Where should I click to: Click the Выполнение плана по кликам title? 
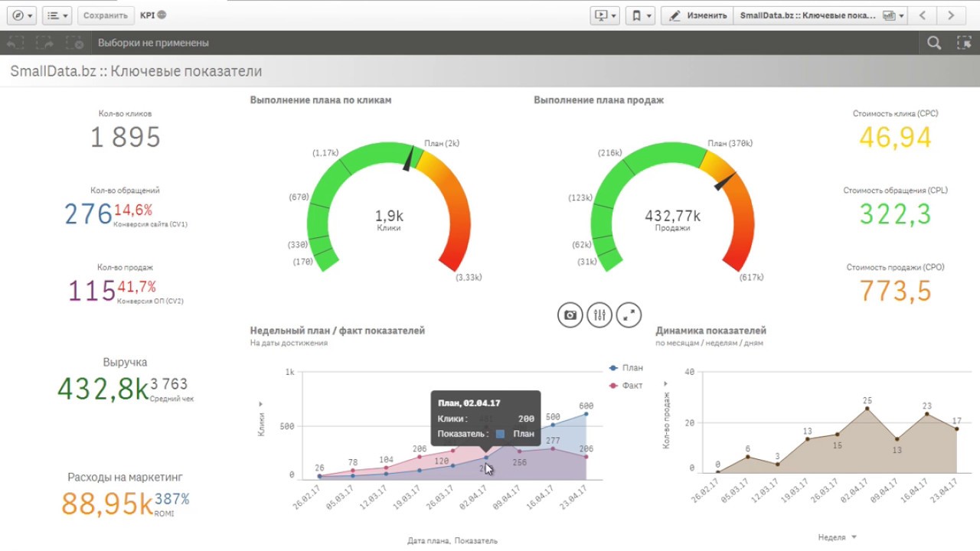click(321, 100)
